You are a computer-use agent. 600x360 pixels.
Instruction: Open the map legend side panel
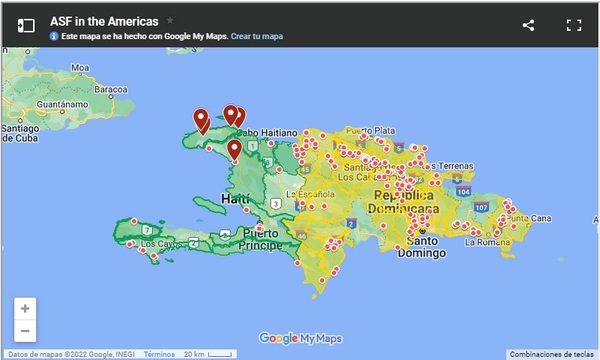(26, 26)
